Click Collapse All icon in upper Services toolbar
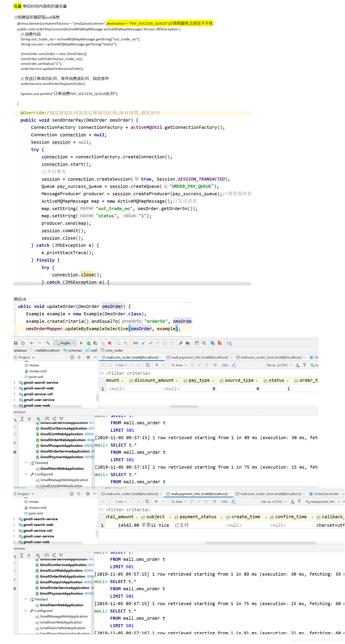The height and width of the screenshot is (644, 345). (29, 419)
